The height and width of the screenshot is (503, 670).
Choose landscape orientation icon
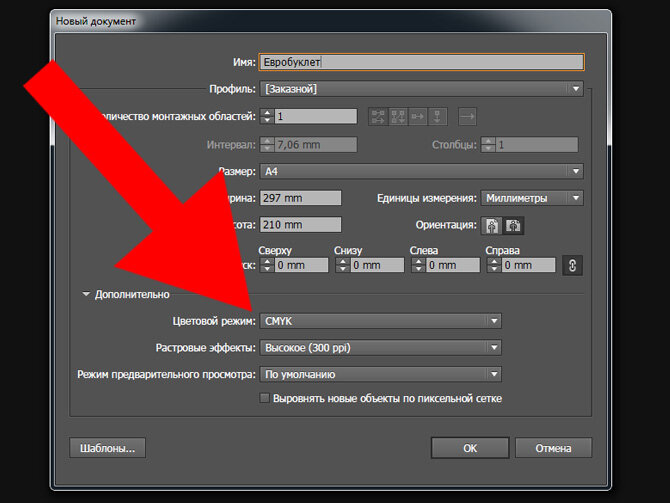pos(513,225)
